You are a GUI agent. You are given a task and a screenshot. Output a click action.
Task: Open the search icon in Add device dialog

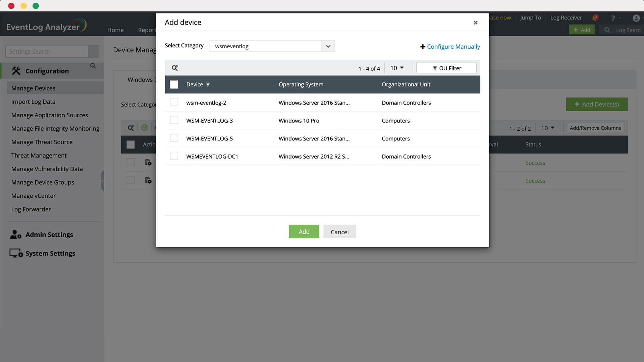[x=174, y=68]
